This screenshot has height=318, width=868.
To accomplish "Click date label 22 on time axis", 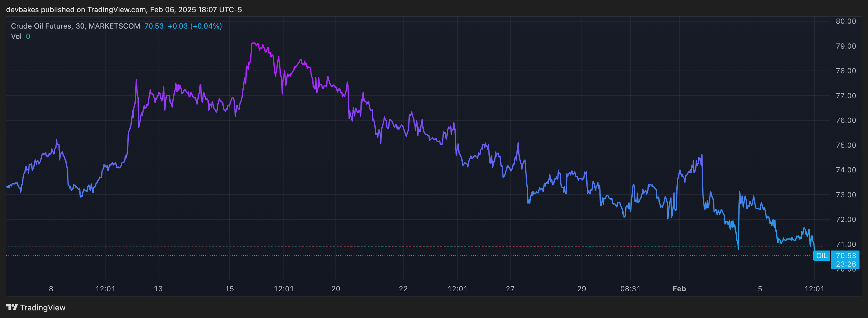I will point(403,289).
